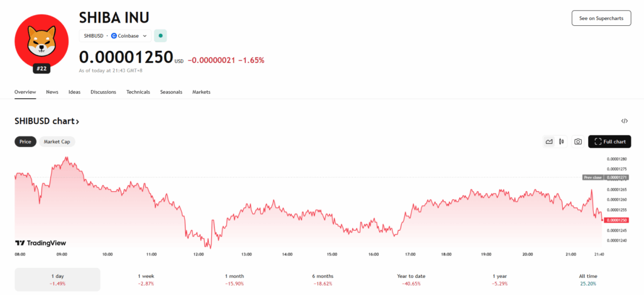Click the SHIBA INU title text
The image size is (644, 295).
(114, 17)
